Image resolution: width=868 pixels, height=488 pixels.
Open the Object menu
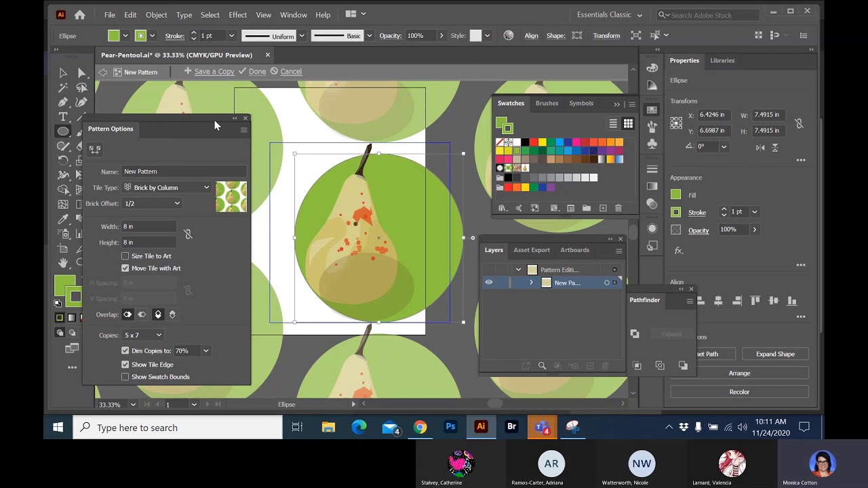156,14
